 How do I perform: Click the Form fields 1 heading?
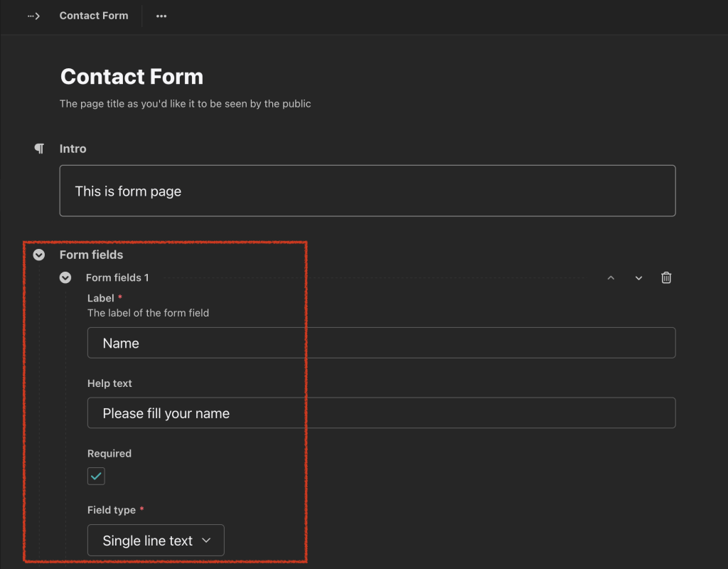coord(117,277)
